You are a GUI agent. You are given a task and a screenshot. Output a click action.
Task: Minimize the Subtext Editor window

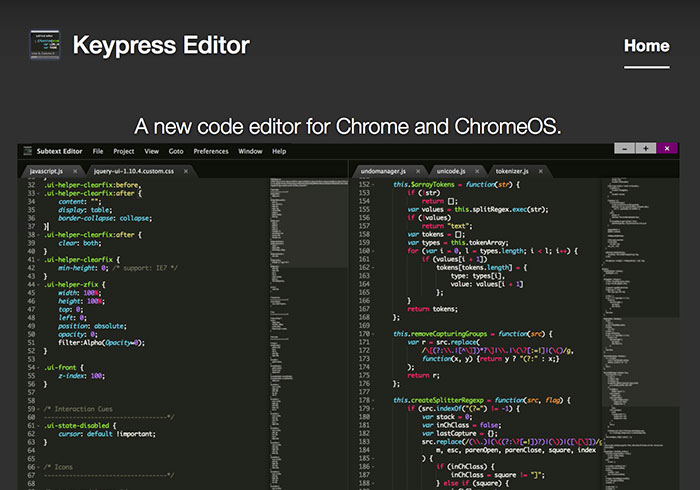click(x=625, y=148)
